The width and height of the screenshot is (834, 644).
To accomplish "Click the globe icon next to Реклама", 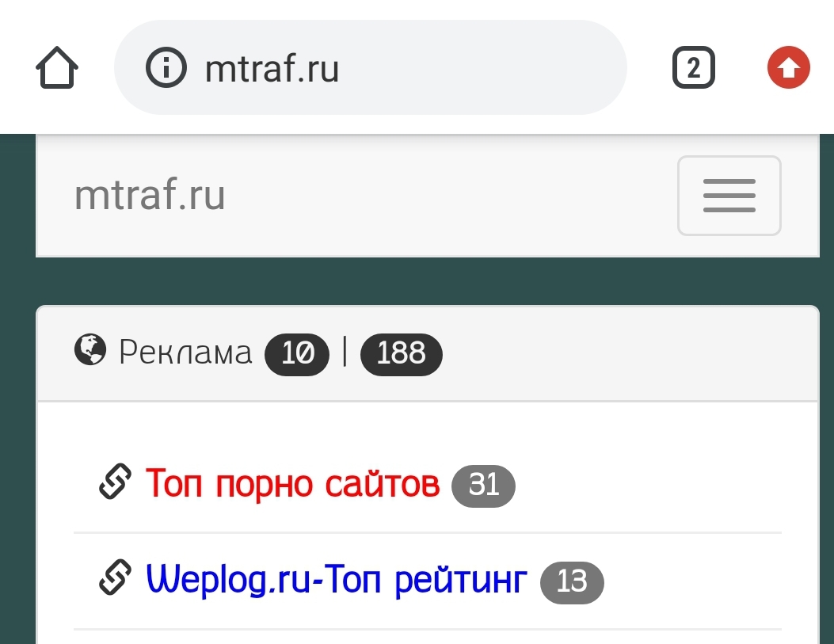I will (90, 349).
